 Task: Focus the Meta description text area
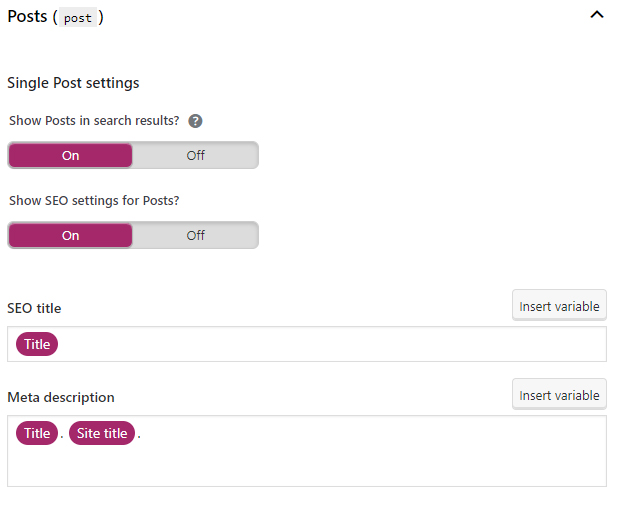pos(307,451)
